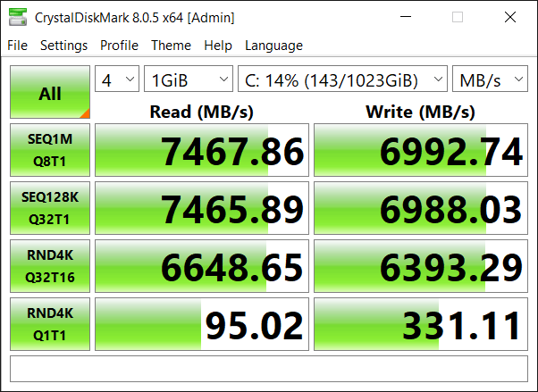Expand the test count dropdown showing 4
The image size is (538, 392).
pyautogui.click(x=117, y=79)
